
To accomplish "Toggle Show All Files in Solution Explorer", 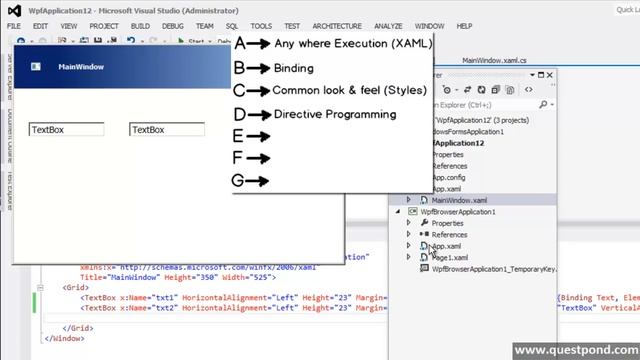I will [510, 90].
